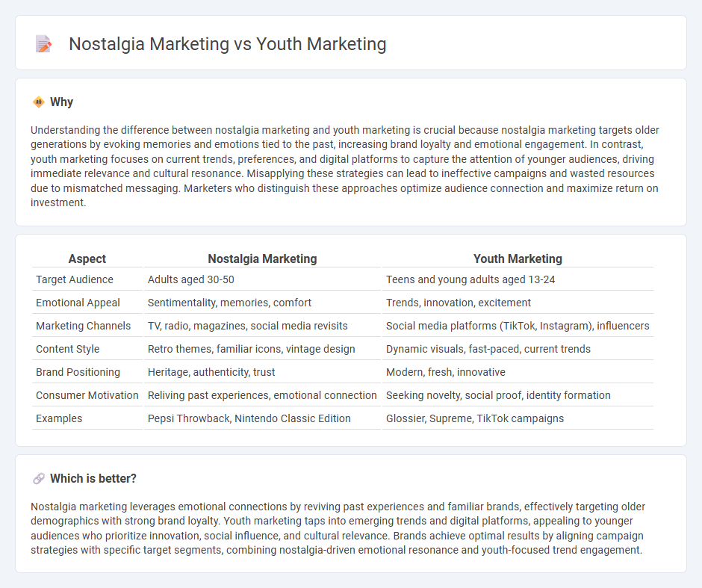The height and width of the screenshot is (588, 702).
Task: Click the chain link icon by Which is better?
Action: [x=39, y=479]
